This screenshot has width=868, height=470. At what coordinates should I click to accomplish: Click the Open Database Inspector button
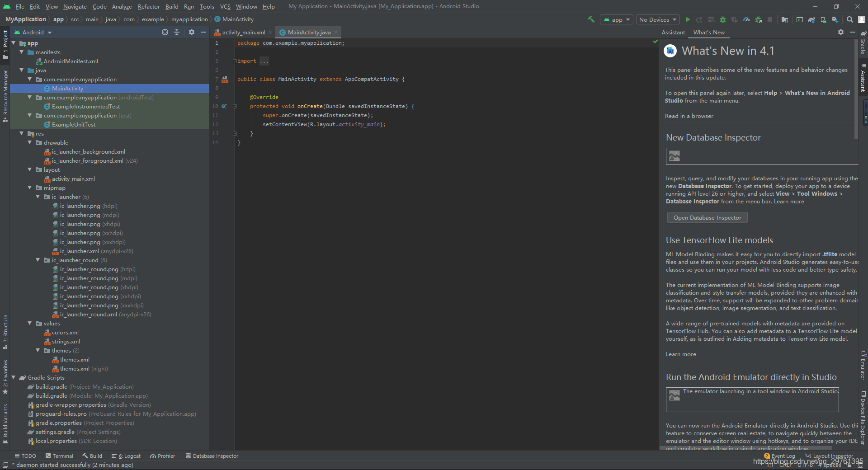(707, 217)
